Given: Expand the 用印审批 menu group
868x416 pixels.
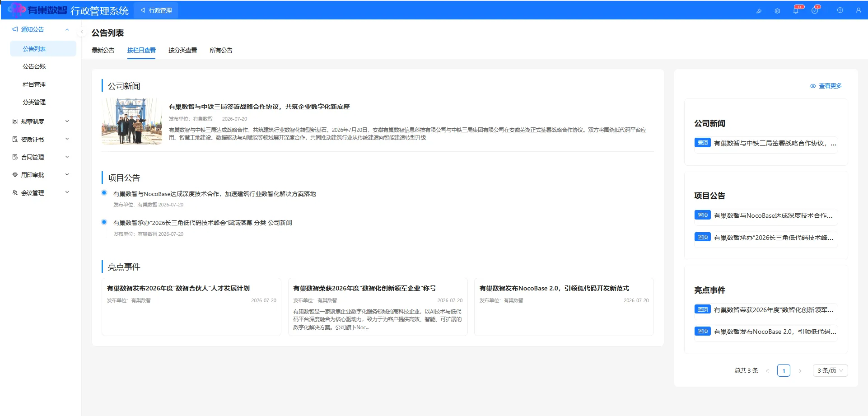Looking at the screenshot, I should tap(67, 174).
